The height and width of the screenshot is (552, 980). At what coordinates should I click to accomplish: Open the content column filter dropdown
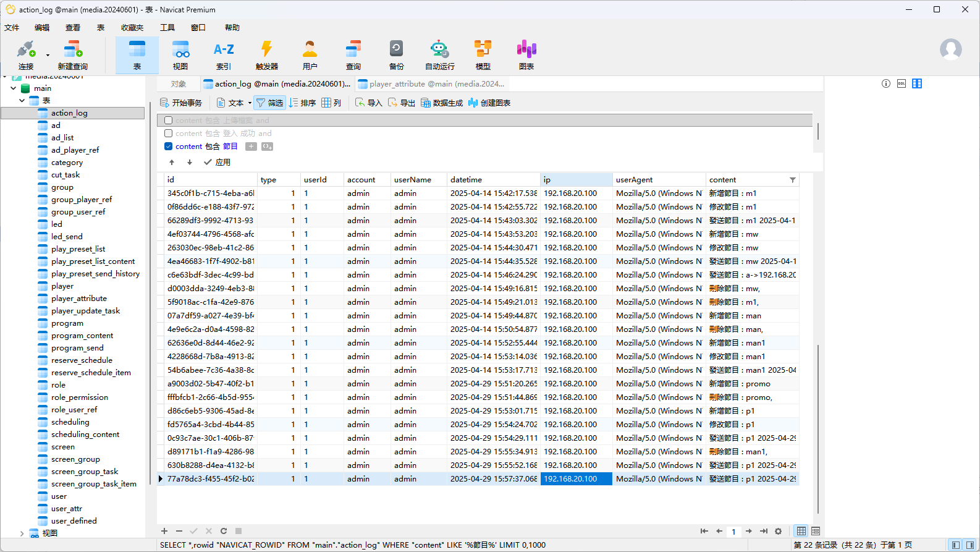793,180
